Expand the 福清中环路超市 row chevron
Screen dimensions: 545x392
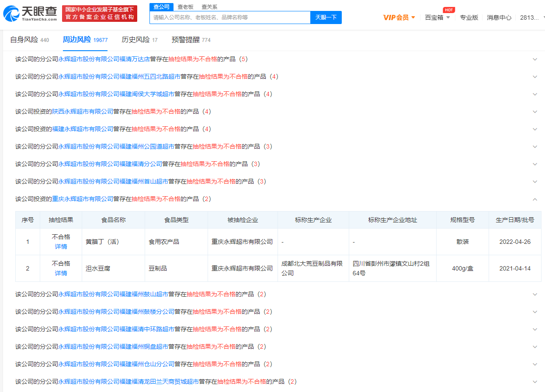(535, 329)
